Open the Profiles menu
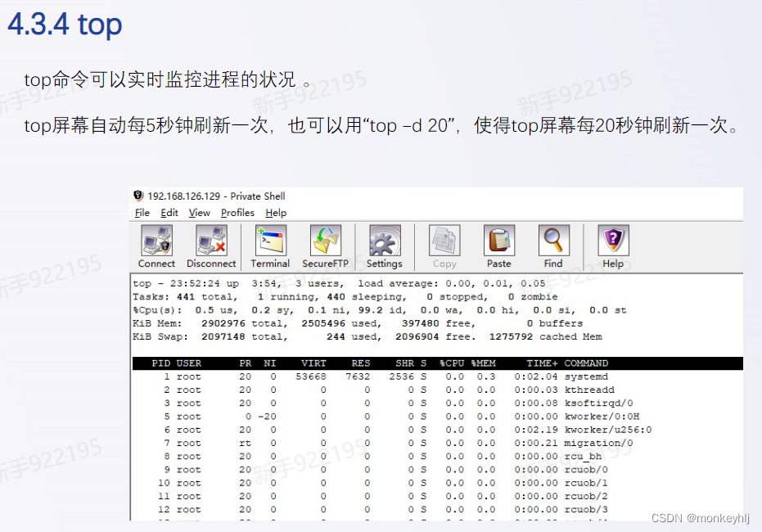Screen dimensions: 762x532 [237, 212]
